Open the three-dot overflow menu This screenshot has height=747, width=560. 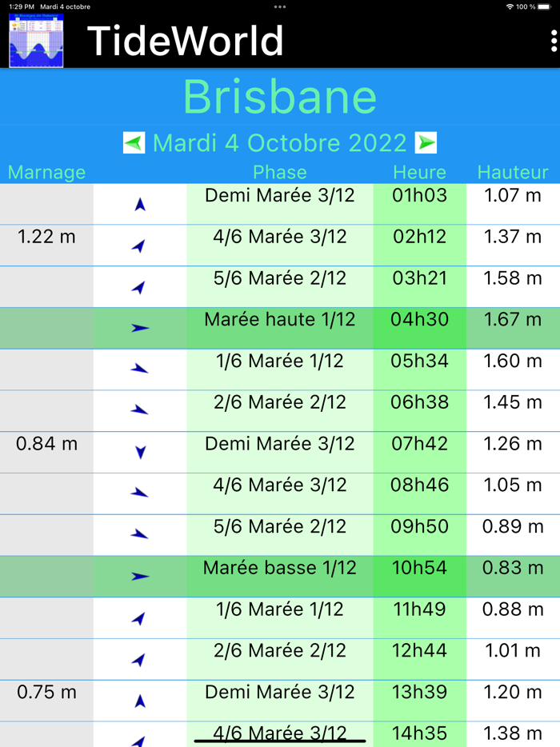coord(554,42)
